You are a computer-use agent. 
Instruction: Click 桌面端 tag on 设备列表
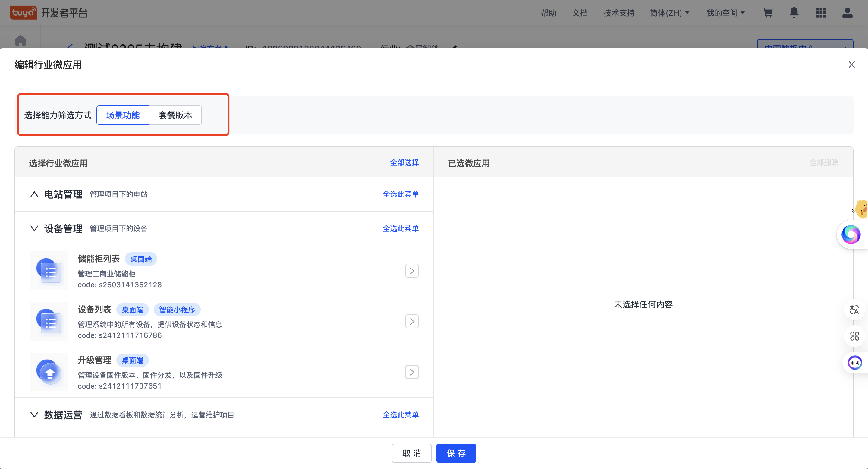pyautogui.click(x=132, y=310)
